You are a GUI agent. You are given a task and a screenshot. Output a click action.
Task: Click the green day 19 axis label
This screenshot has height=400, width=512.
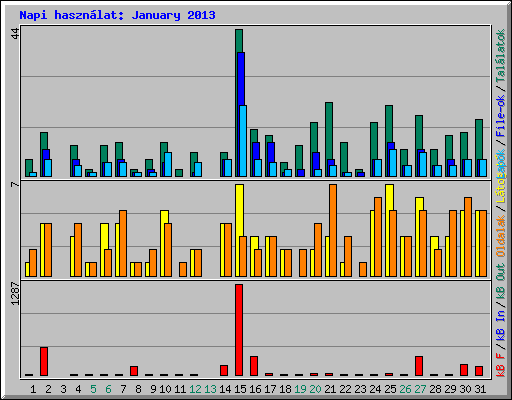pos(300,389)
